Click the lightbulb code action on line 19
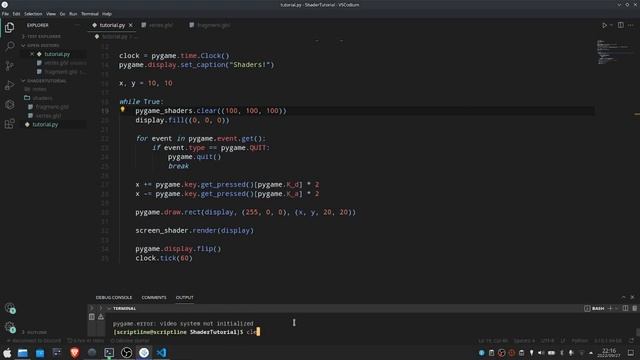This screenshot has height=360, width=640. pos(122,109)
